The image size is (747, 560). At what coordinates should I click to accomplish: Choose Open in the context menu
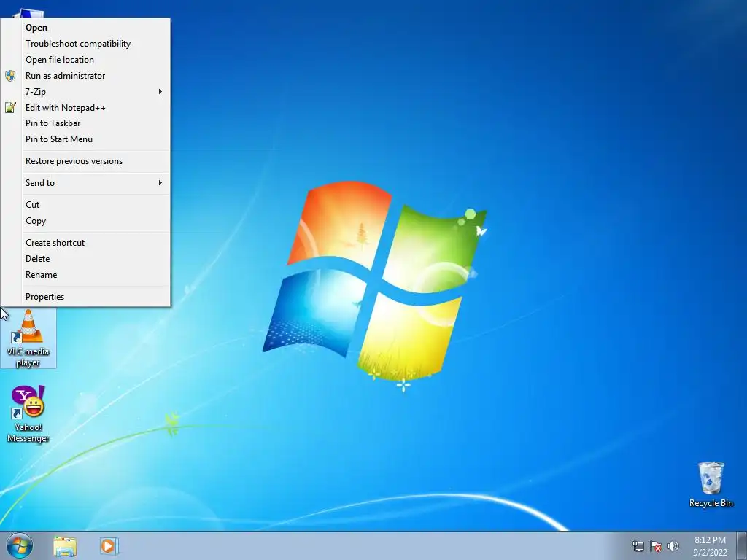pyautogui.click(x=85, y=28)
